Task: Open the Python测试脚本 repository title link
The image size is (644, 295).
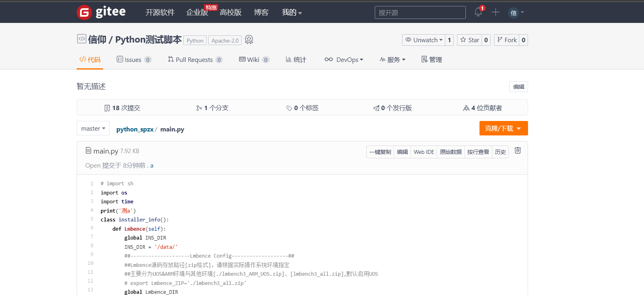Action: 148,39
